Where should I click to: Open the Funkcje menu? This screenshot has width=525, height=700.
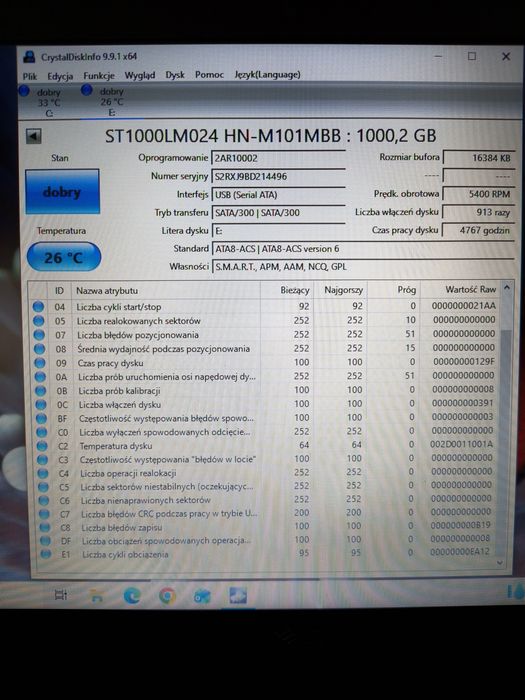pyautogui.click(x=99, y=76)
